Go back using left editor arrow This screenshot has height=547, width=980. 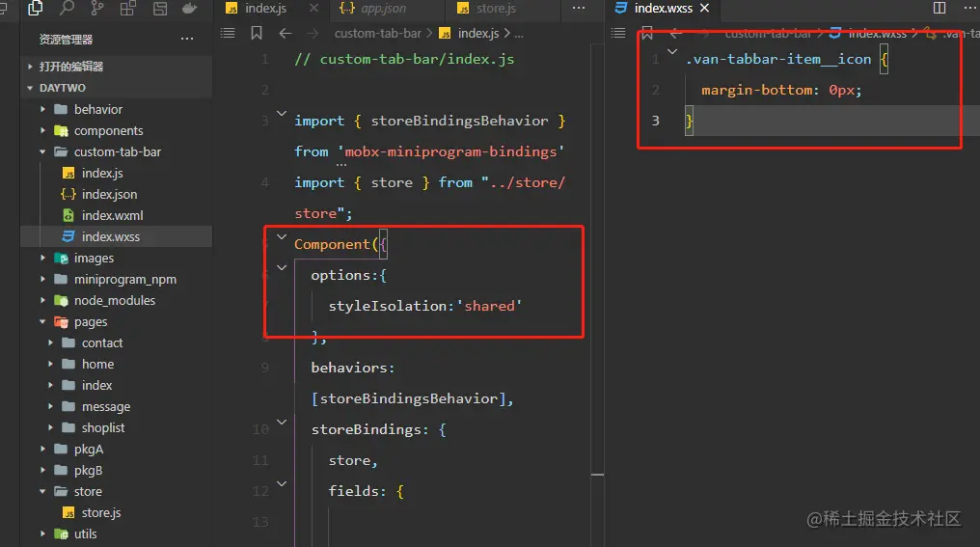(285, 33)
